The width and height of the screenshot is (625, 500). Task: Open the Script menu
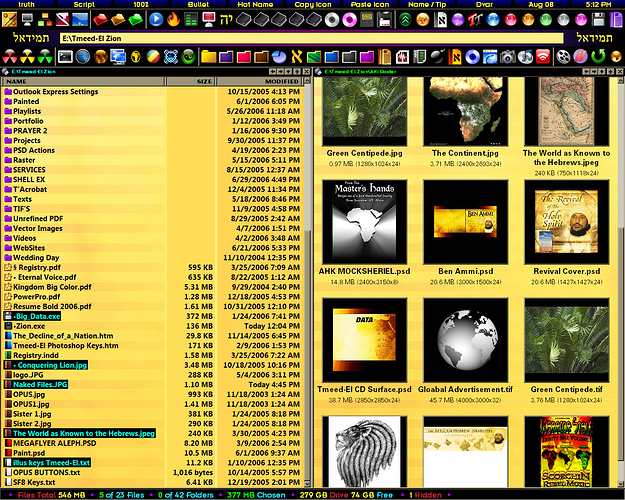[x=84, y=4]
